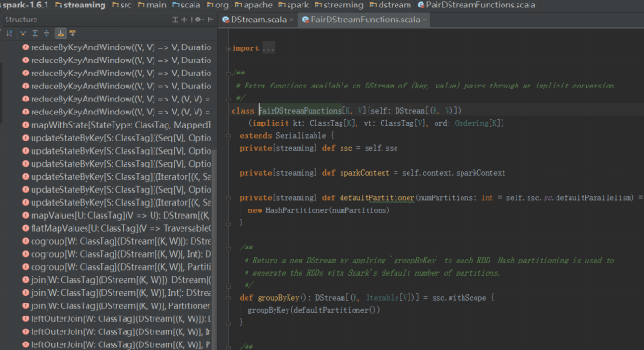Expand the folded import block

tap(228, 48)
